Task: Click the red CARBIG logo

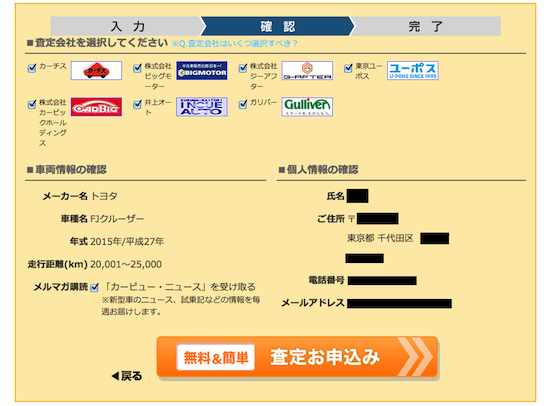Action: [96, 107]
